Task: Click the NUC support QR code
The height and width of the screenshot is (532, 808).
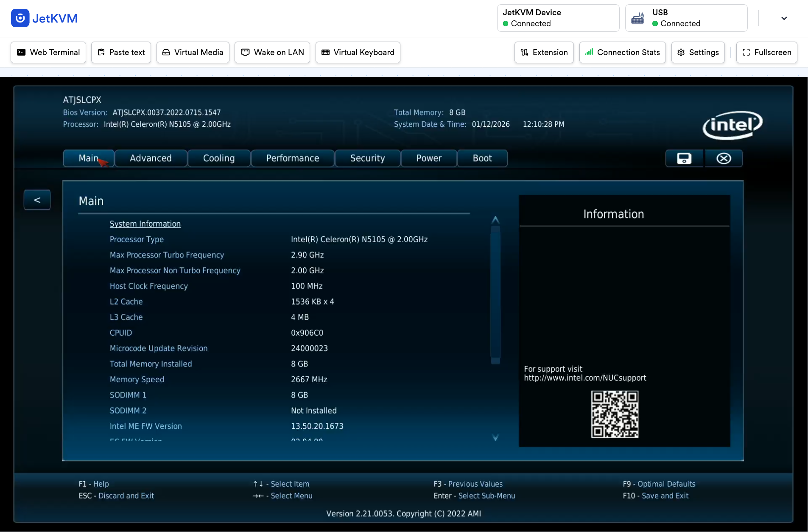Action: [x=615, y=414]
